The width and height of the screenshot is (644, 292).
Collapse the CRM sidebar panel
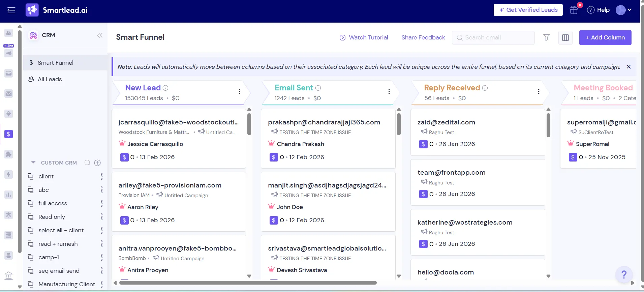click(100, 35)
